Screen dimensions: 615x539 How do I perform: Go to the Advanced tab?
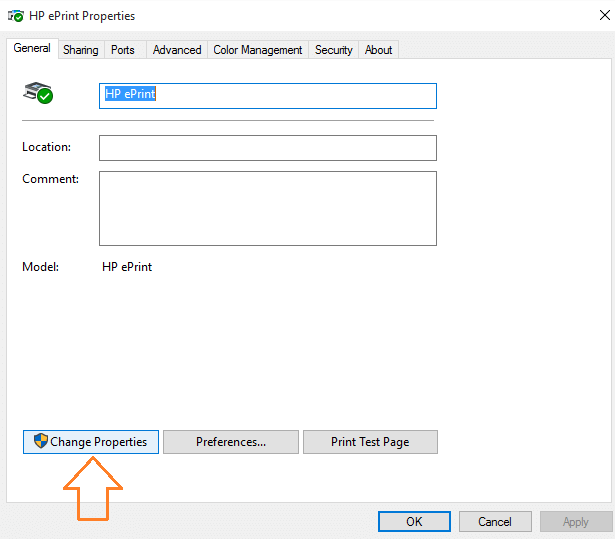pos(177,50)
